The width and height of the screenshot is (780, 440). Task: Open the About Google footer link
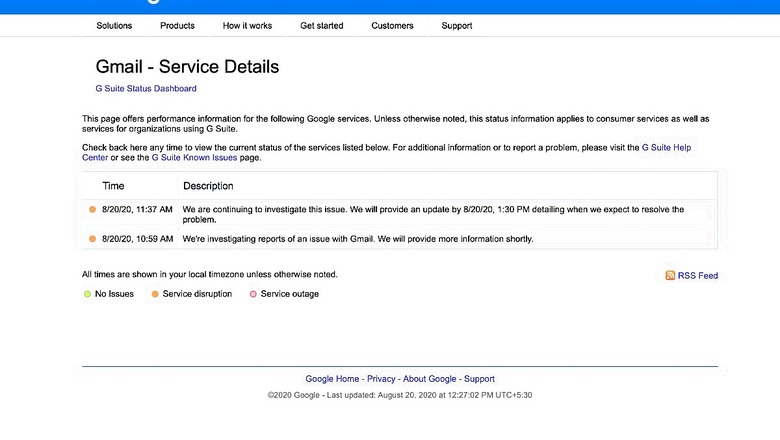point(429,379)
